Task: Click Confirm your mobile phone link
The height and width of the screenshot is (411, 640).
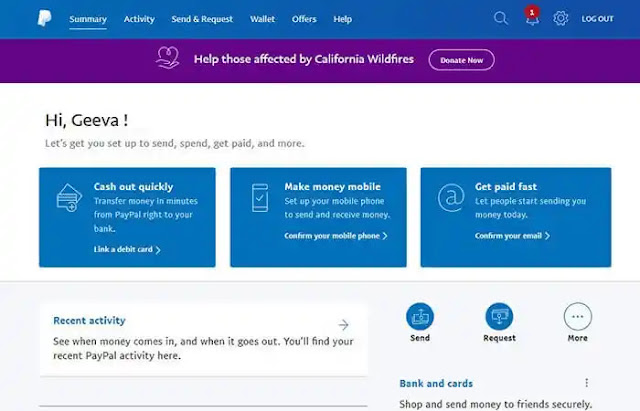Action: point(336,236)
